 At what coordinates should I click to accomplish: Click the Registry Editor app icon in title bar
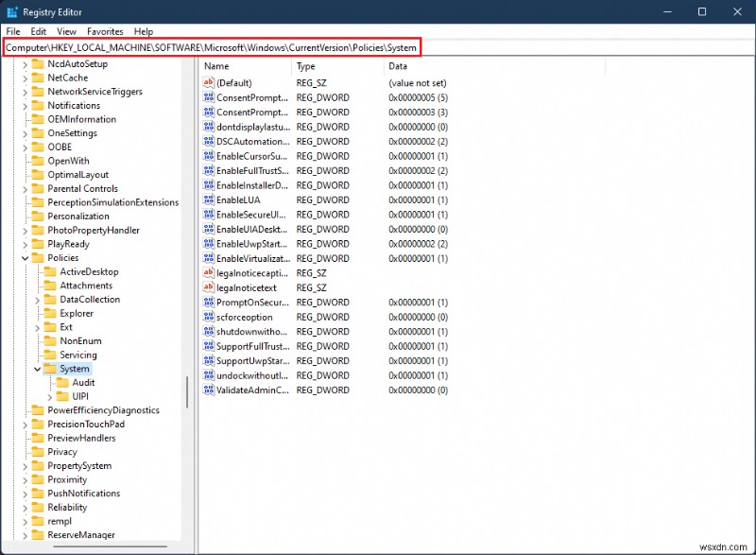12,12
